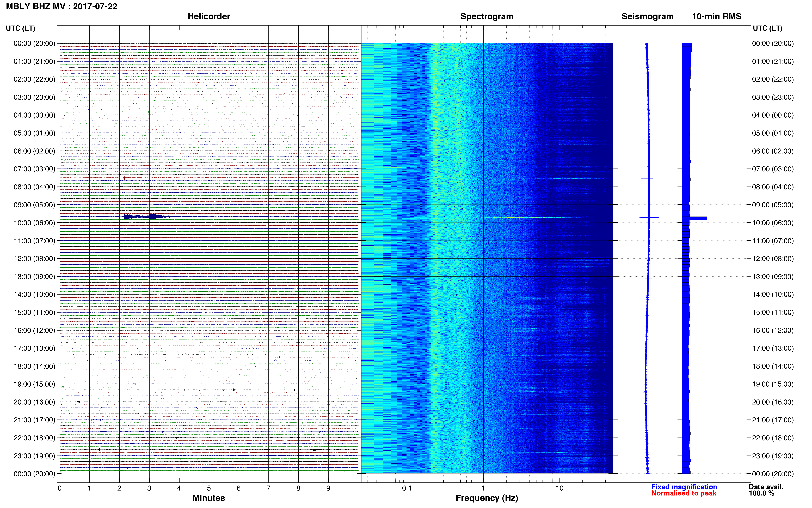Click '04:00 (00:00)' on the RMS time axis
The height and width of the screenshot is (508, 812).
click(773, 115)
